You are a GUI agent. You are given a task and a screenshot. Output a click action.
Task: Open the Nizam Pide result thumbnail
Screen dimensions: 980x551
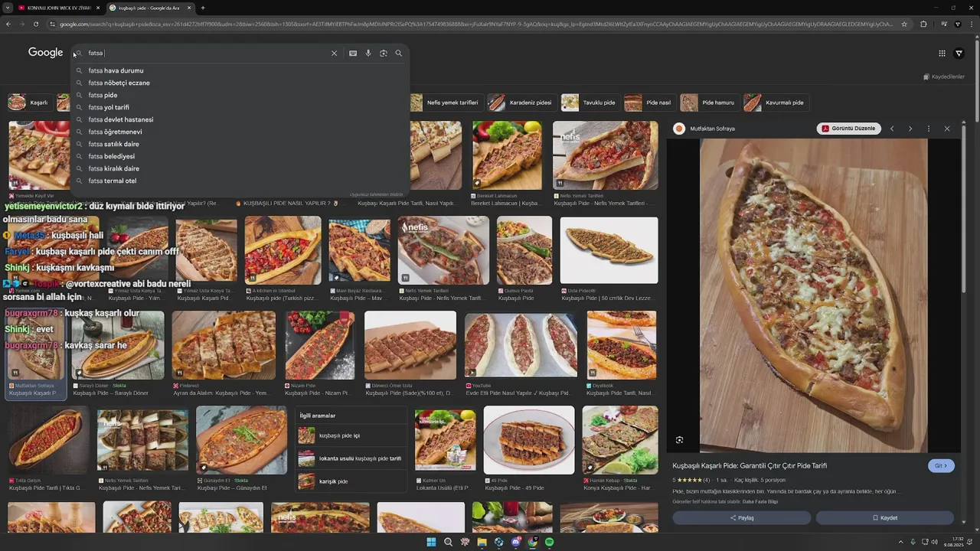[x=320, y=345]
